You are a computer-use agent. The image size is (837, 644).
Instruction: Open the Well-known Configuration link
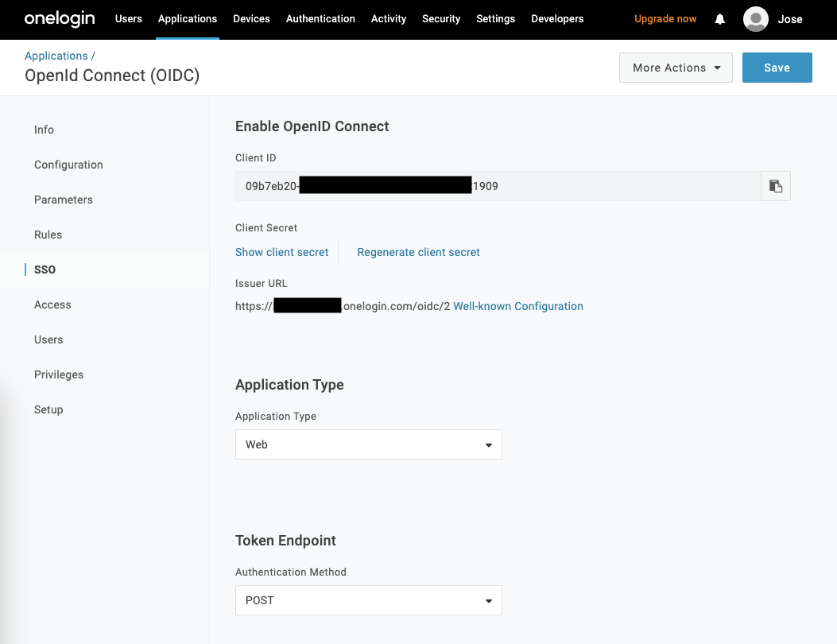[x=517, y=306]
